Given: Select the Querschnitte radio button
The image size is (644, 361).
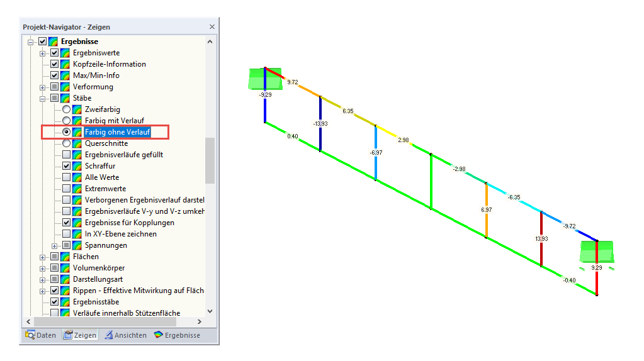Looking at the screenshot, I should pyautogui.click(x=66, y=143).
